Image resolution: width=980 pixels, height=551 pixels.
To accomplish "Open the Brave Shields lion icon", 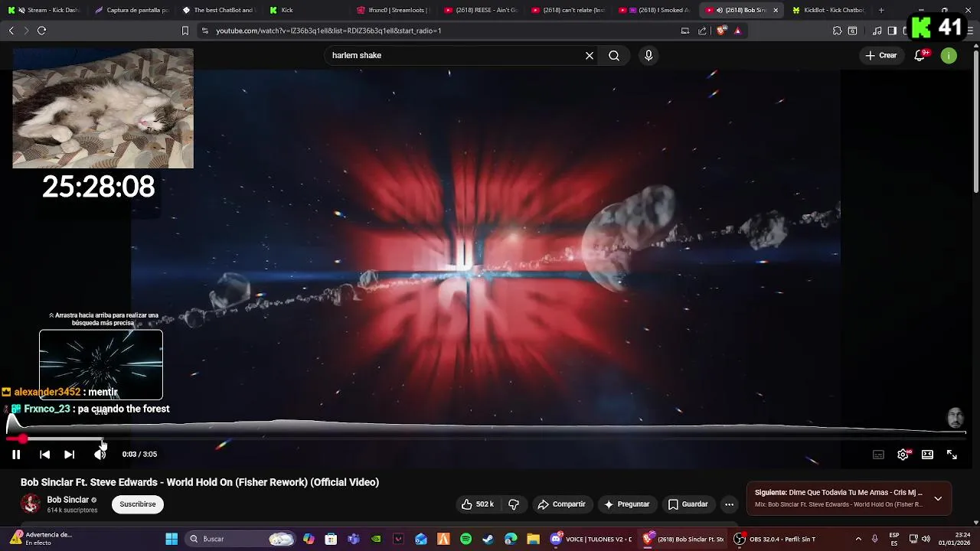I will pos(721,31).
